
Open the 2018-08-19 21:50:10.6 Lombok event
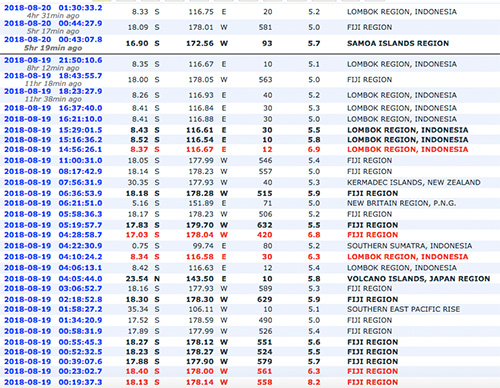(53, 60)
